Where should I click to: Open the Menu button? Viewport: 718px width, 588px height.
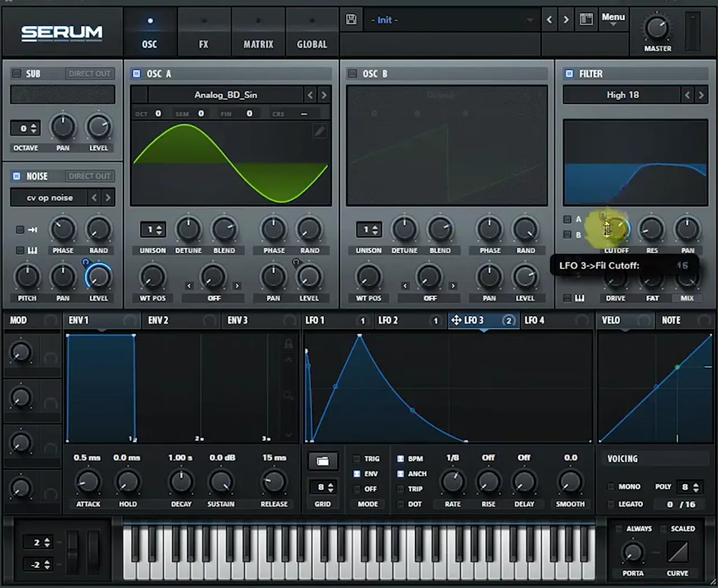coord(613,19)
